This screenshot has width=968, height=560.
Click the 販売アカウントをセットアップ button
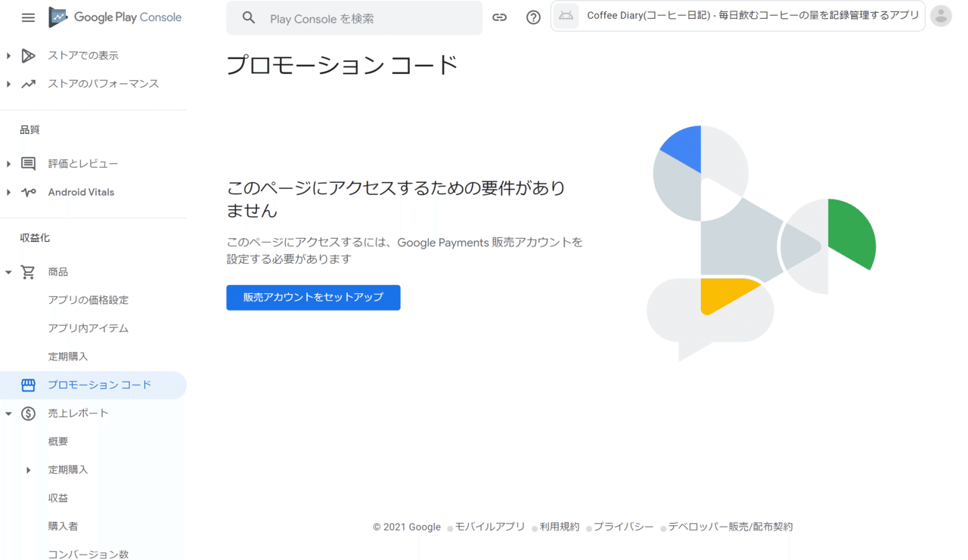(x=313, y=297)
